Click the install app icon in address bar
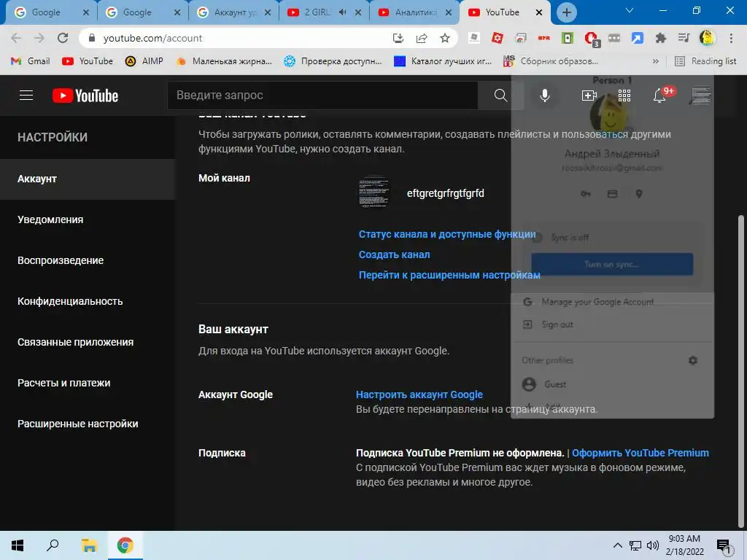The width and height of the screenshot is (747, 560). pyautogui.click(x=398, y=38)
